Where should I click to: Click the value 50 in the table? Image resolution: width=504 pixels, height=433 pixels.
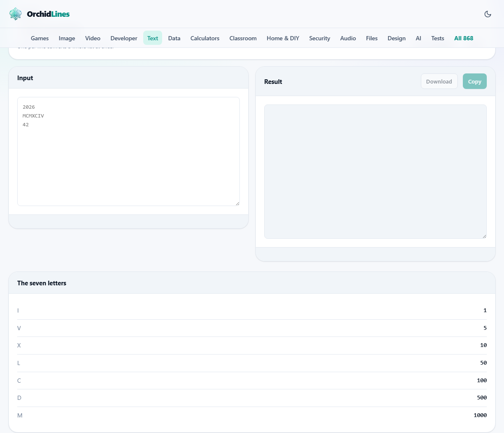click(483, 363)
